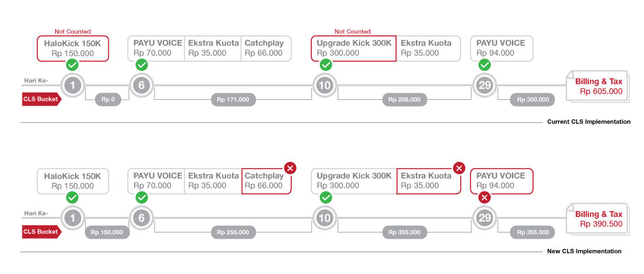Viewport: 644px width, 274px height.
Task: Click the red X on the Catchplay box
Action: coord(289,168)
